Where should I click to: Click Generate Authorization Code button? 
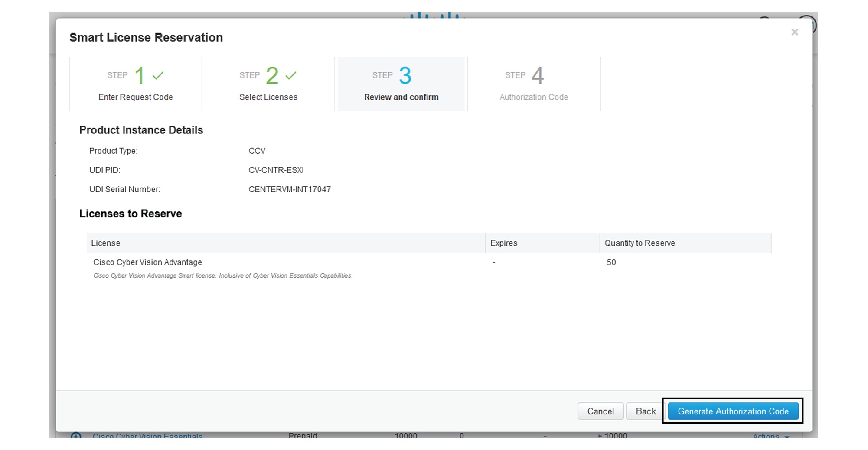pos(733,411)
